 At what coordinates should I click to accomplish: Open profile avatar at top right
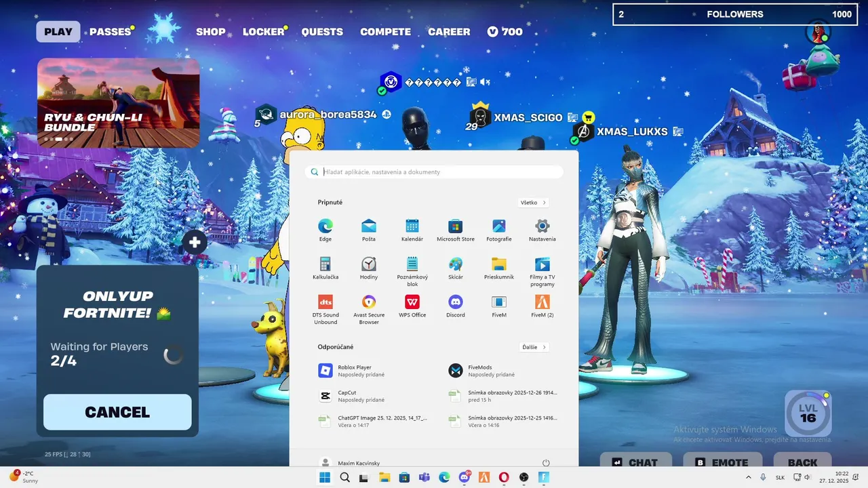[x=818, y=32]
